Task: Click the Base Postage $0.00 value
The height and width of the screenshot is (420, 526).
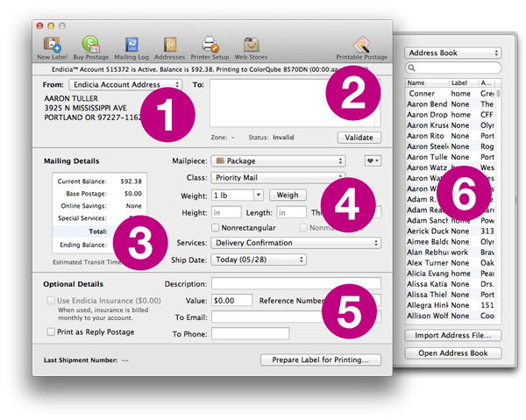Action: [133, 194]
